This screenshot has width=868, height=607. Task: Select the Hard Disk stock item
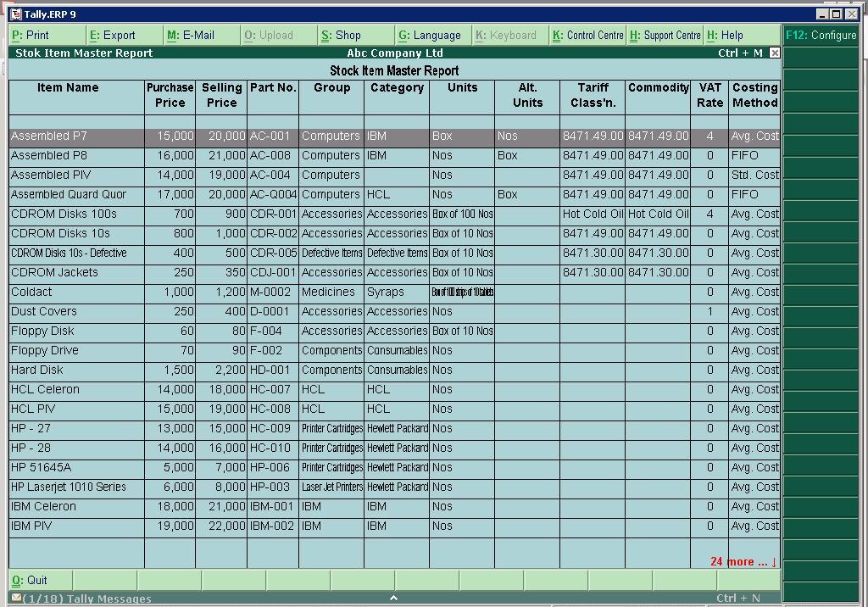tap(37, 370)
